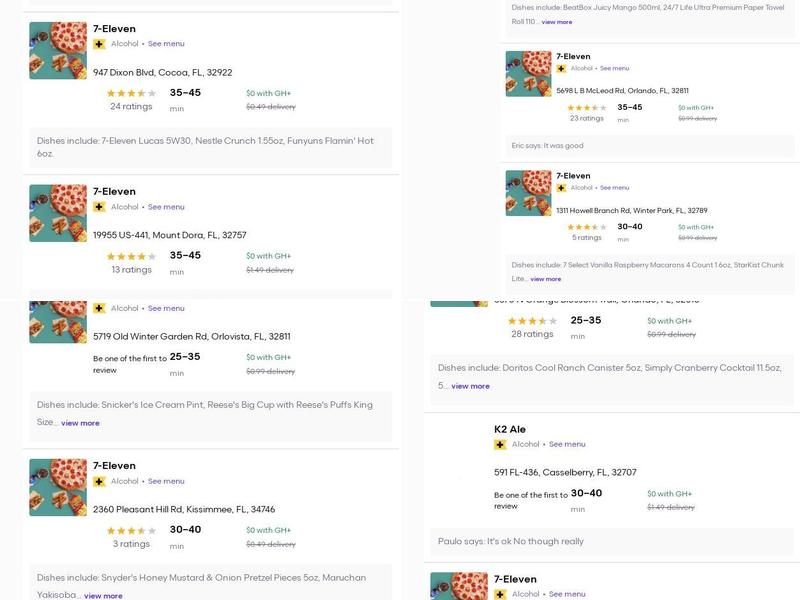Click the yellow plus badge on the Orlovista listing
This screenshot has height=600, width=800.
pyautogui.click(x=99, y=308)
